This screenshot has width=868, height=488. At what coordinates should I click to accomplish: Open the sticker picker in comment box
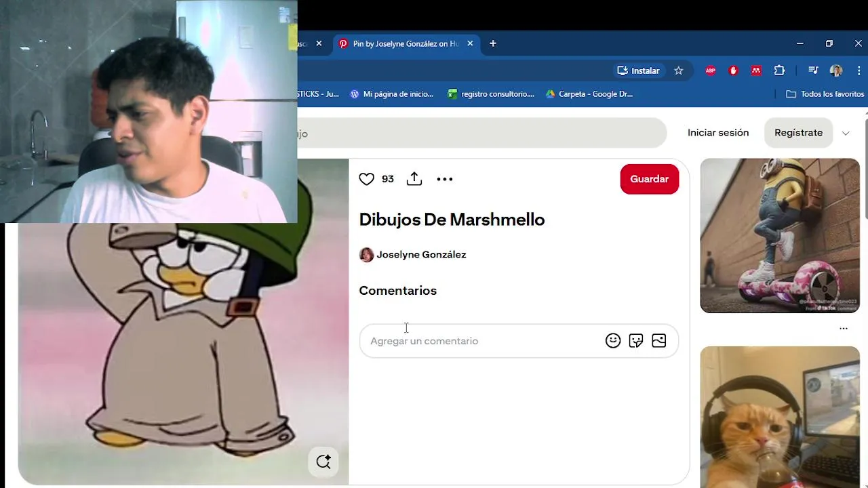[x=636, y=341]
